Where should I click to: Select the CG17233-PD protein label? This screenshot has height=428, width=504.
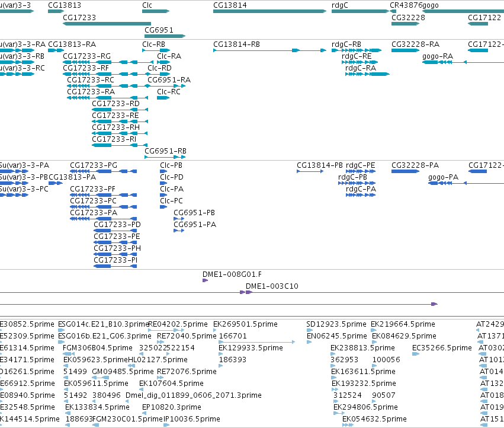pos(117,225)
